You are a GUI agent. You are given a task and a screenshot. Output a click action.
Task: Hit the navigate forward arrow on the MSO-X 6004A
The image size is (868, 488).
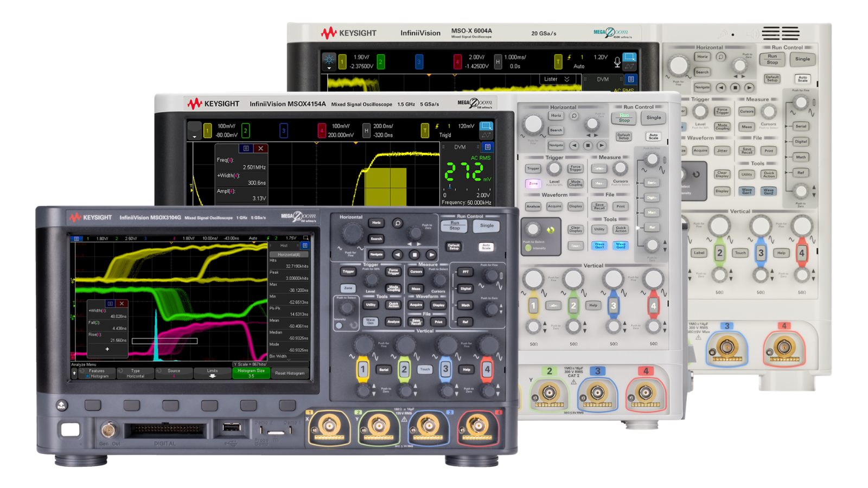(749, 87)
